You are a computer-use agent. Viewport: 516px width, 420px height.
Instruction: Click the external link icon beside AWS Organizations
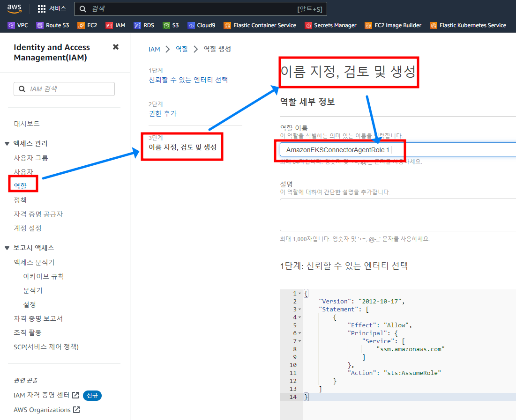[77, 410]
